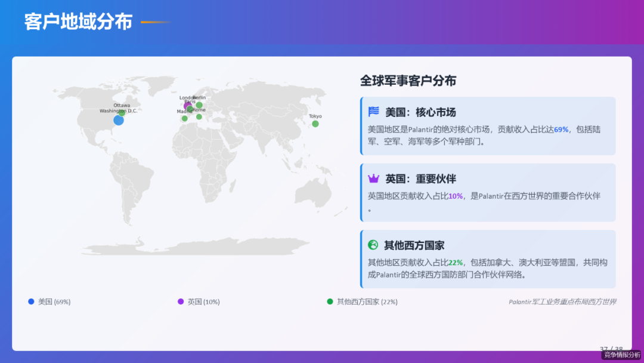Click the blue legend dot for 美国 (69%)
This screenshot has width=644, height=363.
[31, 302]
